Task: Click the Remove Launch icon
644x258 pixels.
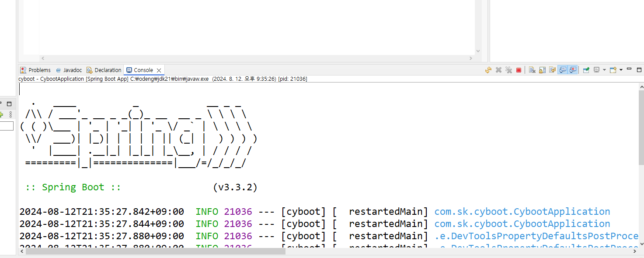Action: 498,70
